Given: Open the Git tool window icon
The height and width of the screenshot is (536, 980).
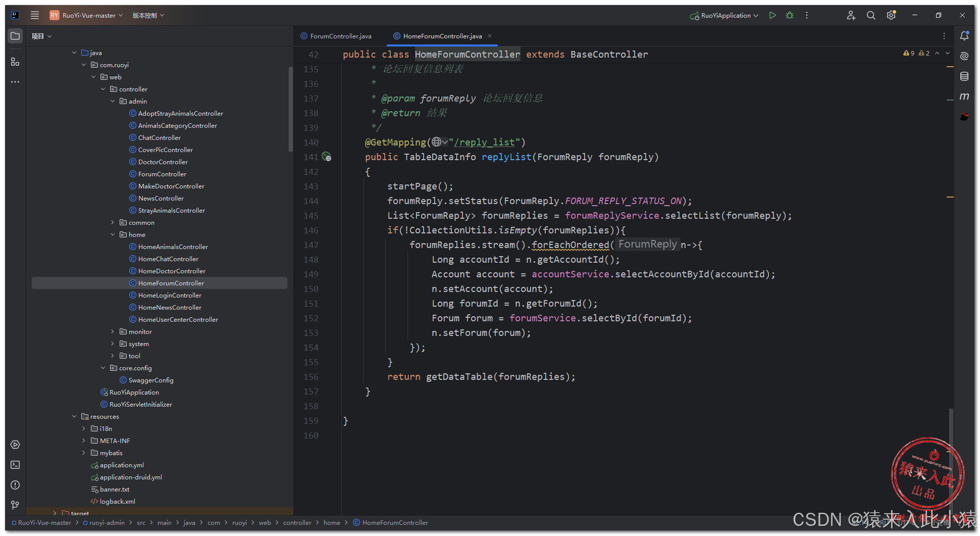Looking at the screenshot, I should (x=15, y=505).
